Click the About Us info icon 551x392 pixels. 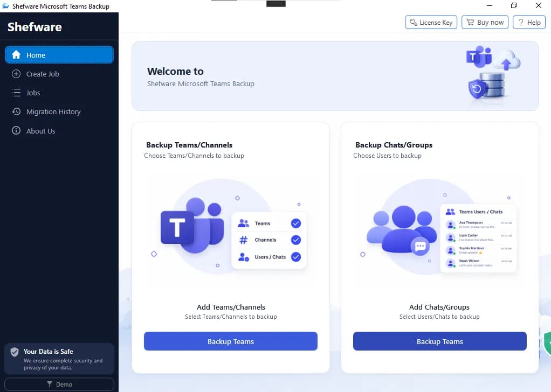pyautogui.click(x=16, y=130)
